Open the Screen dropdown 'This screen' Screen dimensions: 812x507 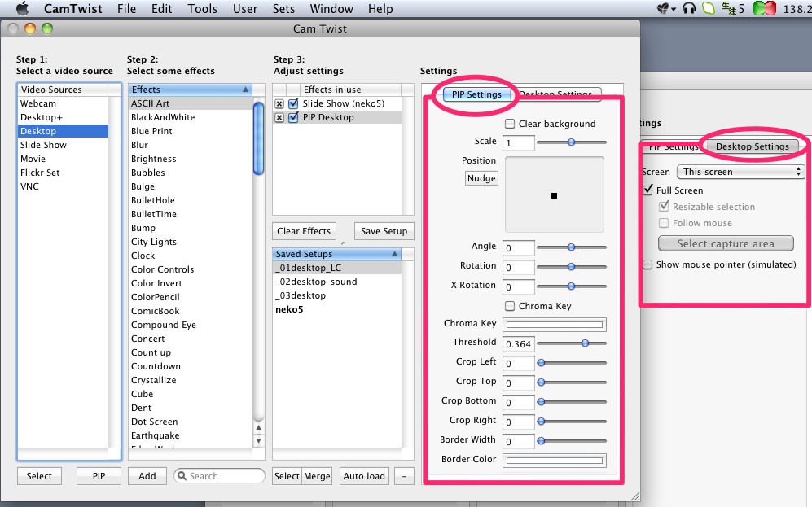(740, 172)
